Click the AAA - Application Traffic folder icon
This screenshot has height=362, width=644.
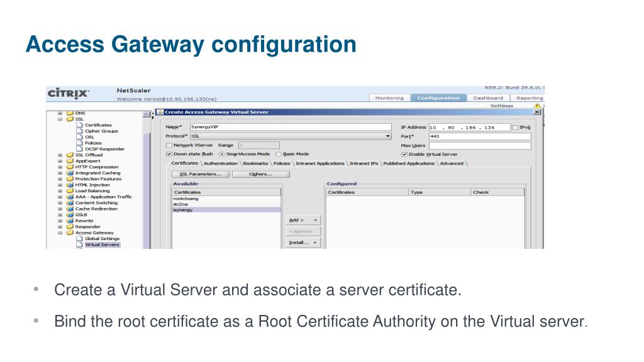pos(70,197)
